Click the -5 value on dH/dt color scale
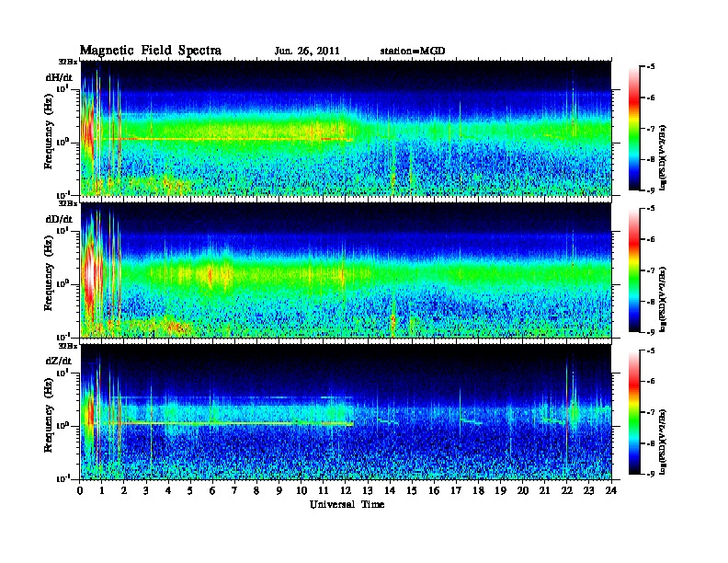Viewport: 728px width, 563px height. (x=651, y=67)
